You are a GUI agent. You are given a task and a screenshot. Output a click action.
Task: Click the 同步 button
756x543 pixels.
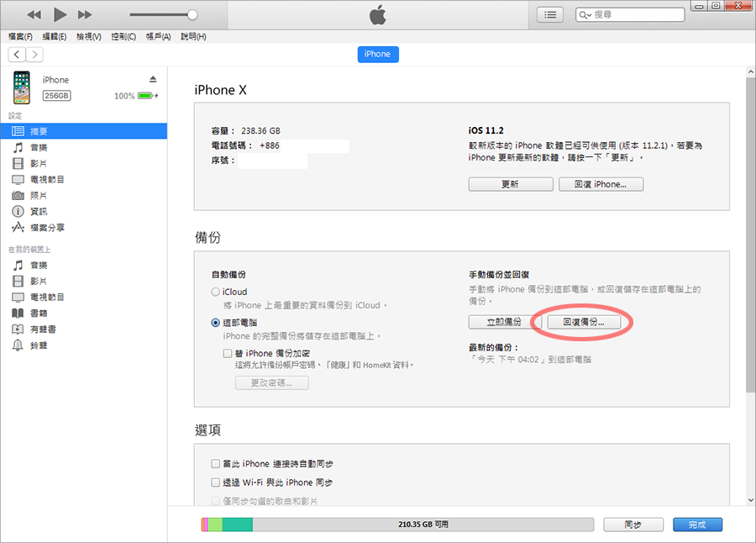pos(633,525)
